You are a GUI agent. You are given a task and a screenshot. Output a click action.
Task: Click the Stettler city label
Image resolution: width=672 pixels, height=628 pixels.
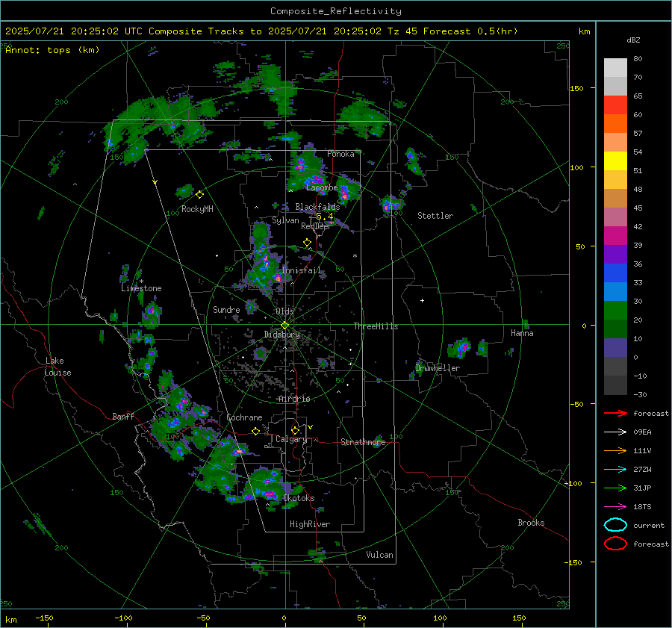(x=435, y=216)
